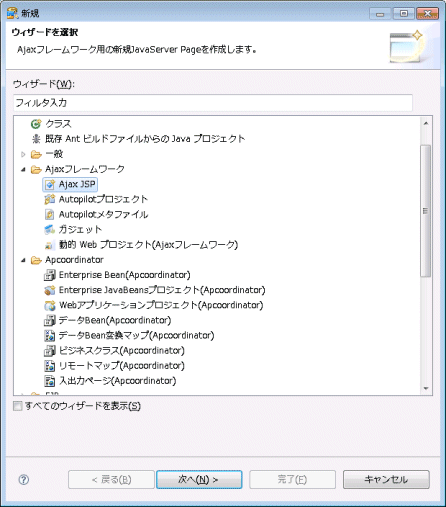446x507 pixels.
Task: Click the 一般 folder icon
Action: point(36,154)
